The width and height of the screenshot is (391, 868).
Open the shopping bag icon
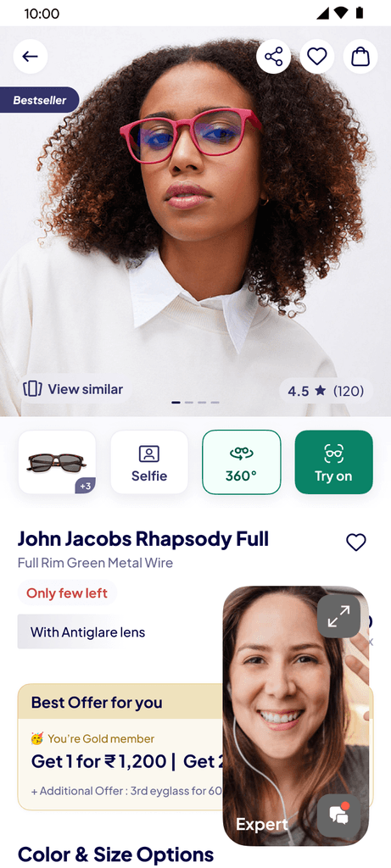click(x=360, y=57)
